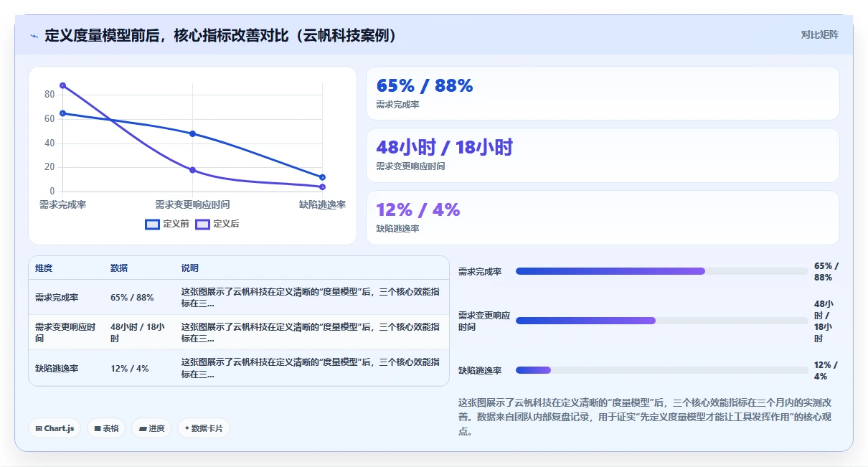Click table cell 12% / 4%
Viewport: 868px width, 467px height.
(130, 369)
